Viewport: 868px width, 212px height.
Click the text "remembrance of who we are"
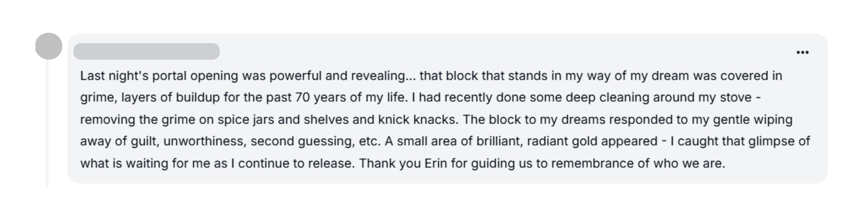[x=638, y=163]
